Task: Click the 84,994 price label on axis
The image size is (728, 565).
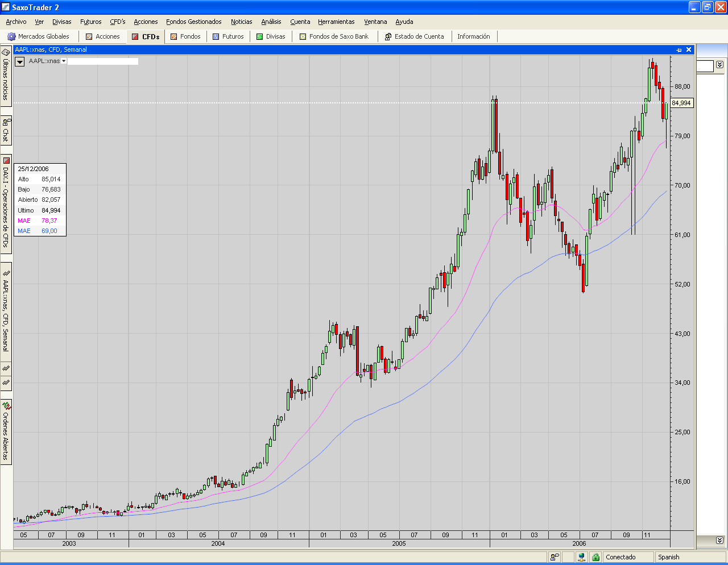Action: coord(681,103)
